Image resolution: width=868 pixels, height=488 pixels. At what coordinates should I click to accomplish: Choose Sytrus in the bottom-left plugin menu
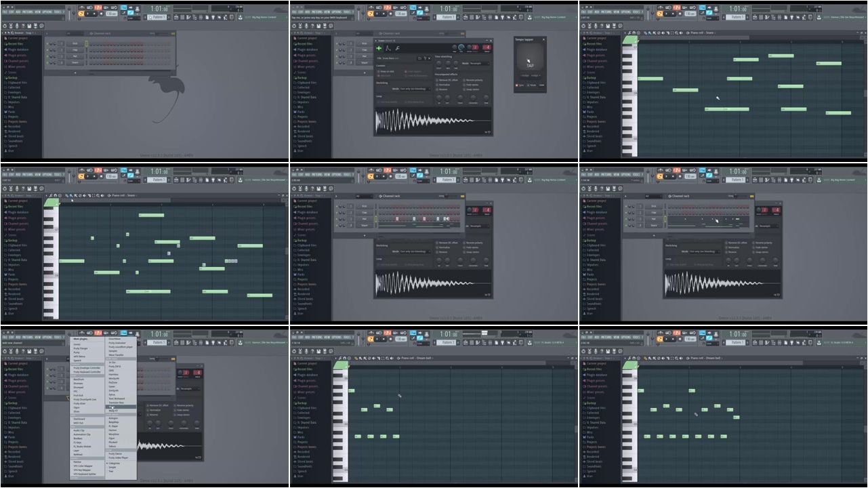point(112,394)
